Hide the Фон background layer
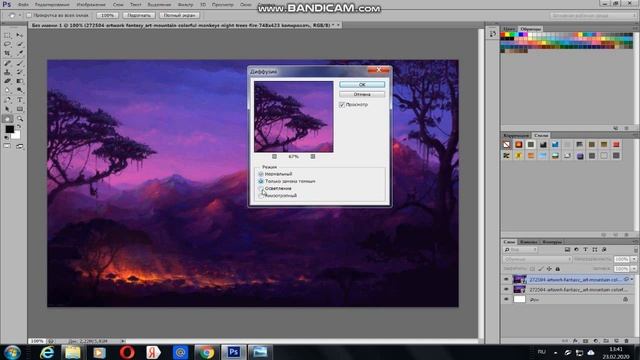Screen dimensions: 640x360 pos(506,299)
